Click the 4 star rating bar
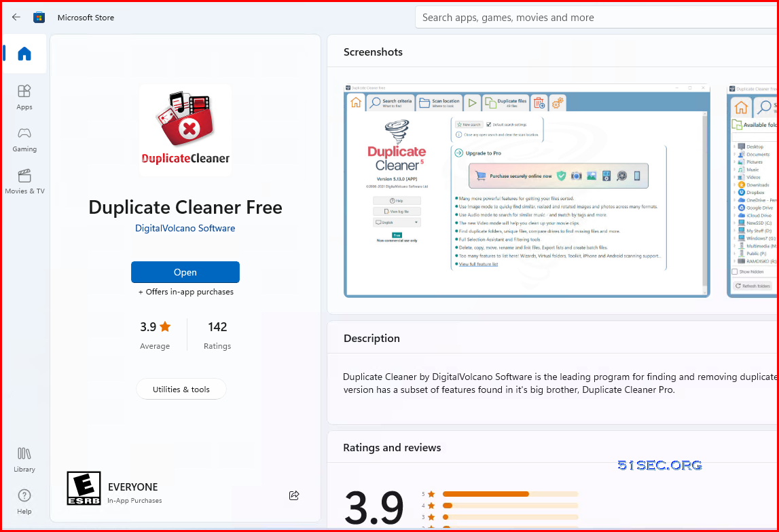Viewport: 779px width, 532px height. [510, 506]
